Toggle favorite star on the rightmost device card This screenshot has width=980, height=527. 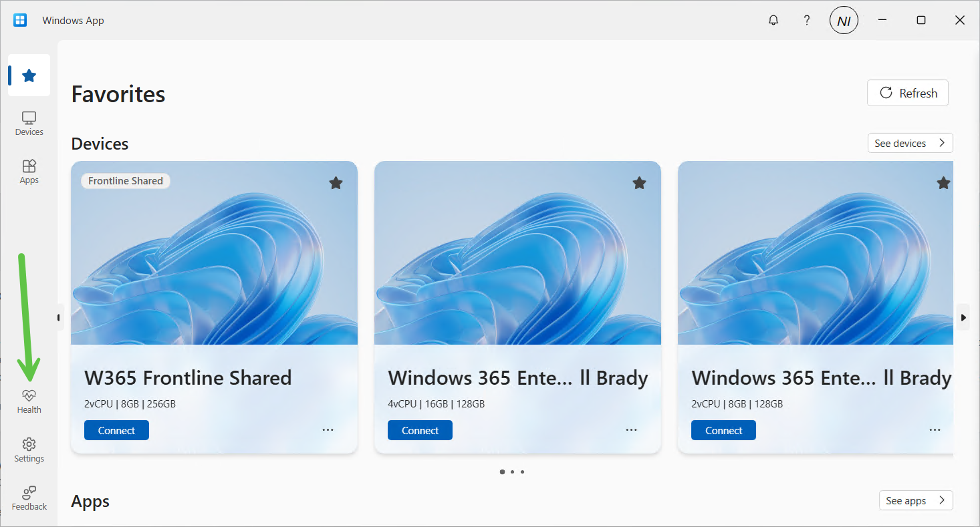point(943,183)
